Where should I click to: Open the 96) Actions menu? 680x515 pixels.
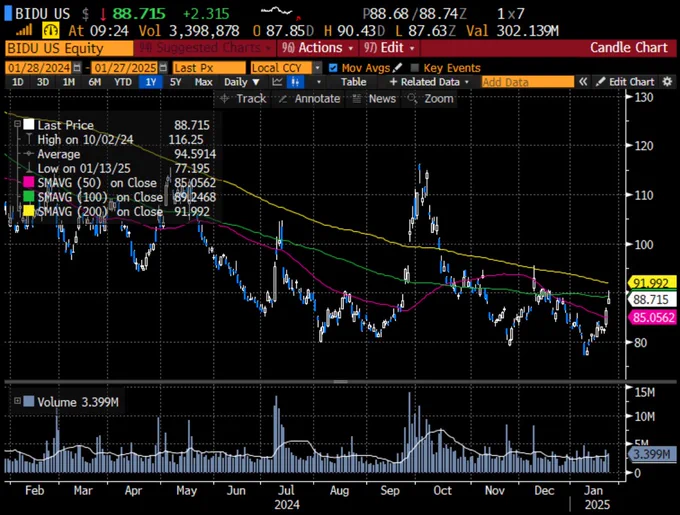pyautogui.click(x=317, y=48)
